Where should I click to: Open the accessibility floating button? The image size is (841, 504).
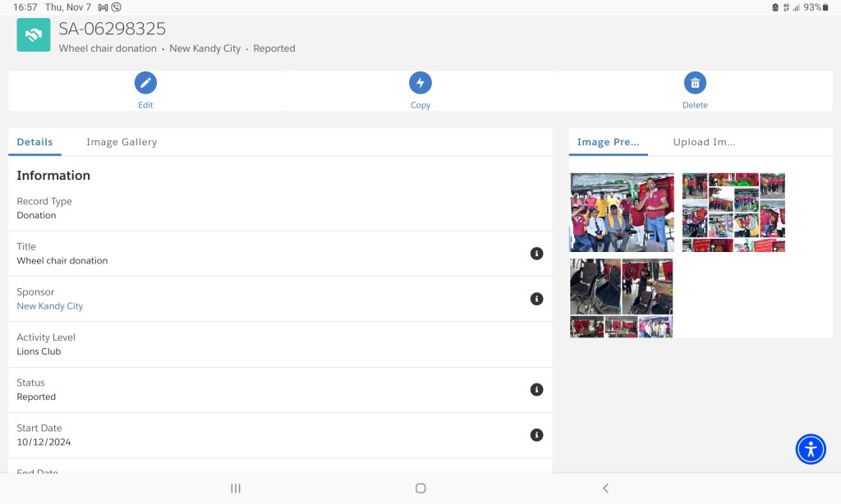[811, 449]
